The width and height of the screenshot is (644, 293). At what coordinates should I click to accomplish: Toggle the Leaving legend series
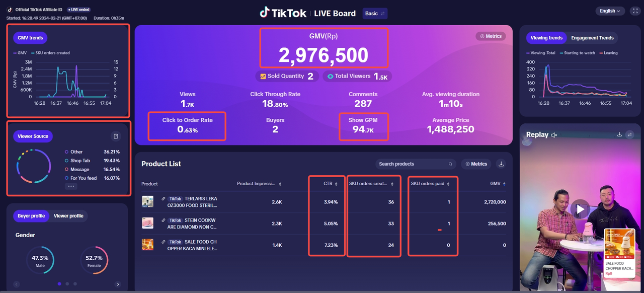(608, 53)
